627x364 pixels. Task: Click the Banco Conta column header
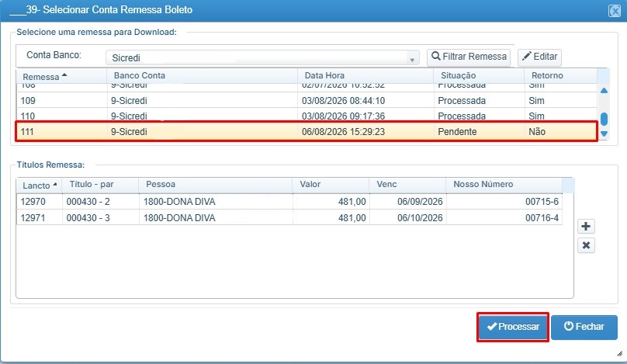point(202,76)
